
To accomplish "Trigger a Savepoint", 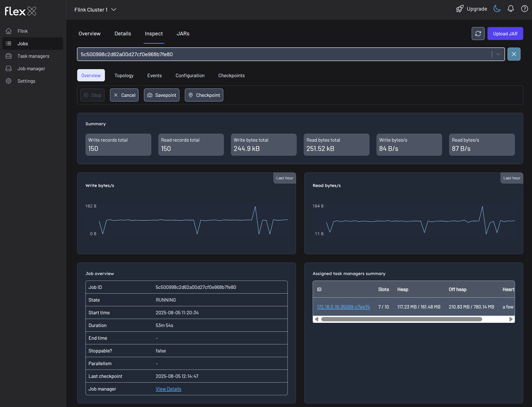I will click(161, 95).
